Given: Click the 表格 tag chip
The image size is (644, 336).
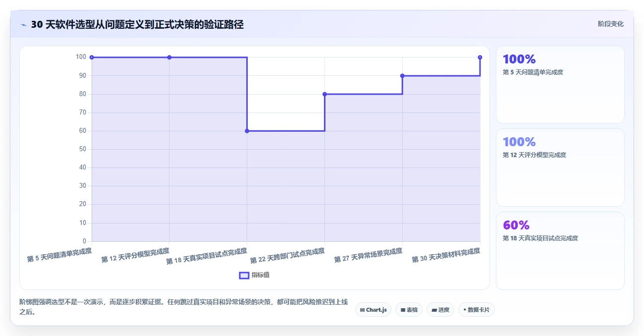Looking at the screenshot, I should [409, 310].
